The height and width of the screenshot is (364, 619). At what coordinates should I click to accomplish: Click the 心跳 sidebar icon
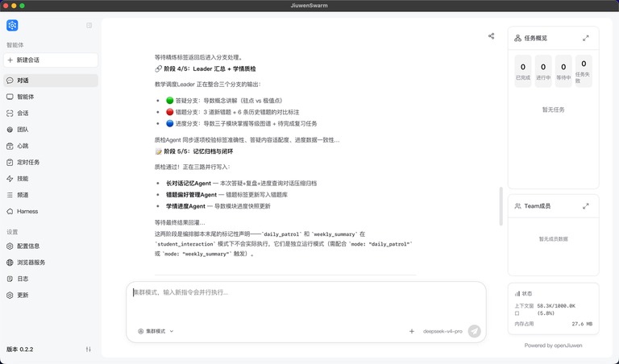[x=10, y=146]
